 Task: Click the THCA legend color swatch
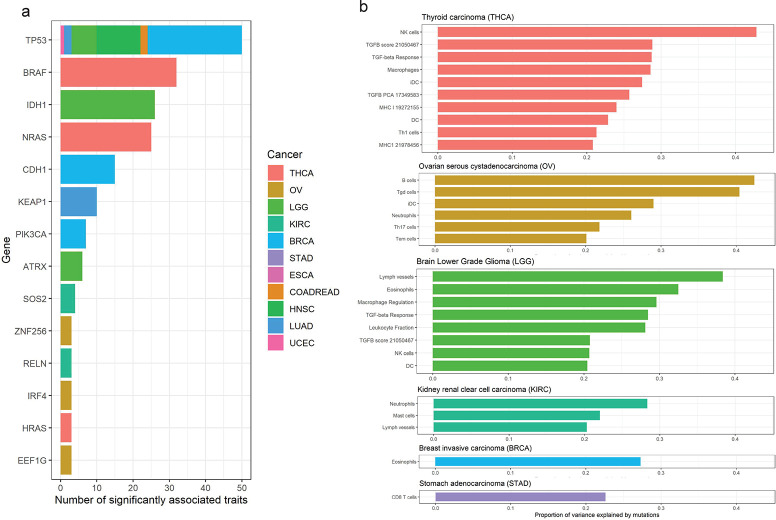[x=277, y=174]
